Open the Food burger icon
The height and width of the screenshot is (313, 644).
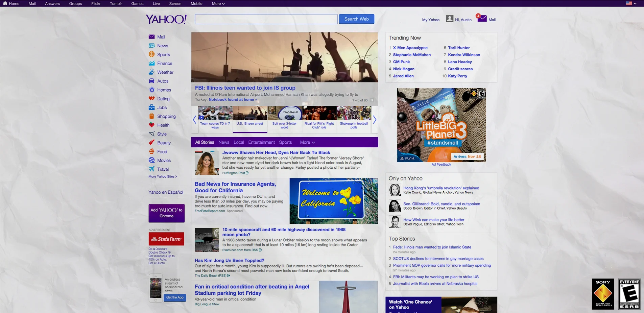point(151,151)
